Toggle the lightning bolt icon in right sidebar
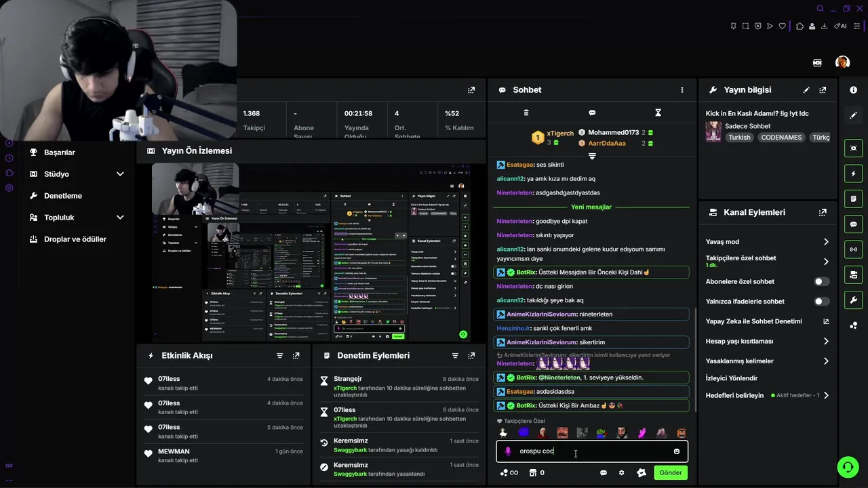This screenshot has height=488, width=868. pos(853,174)
